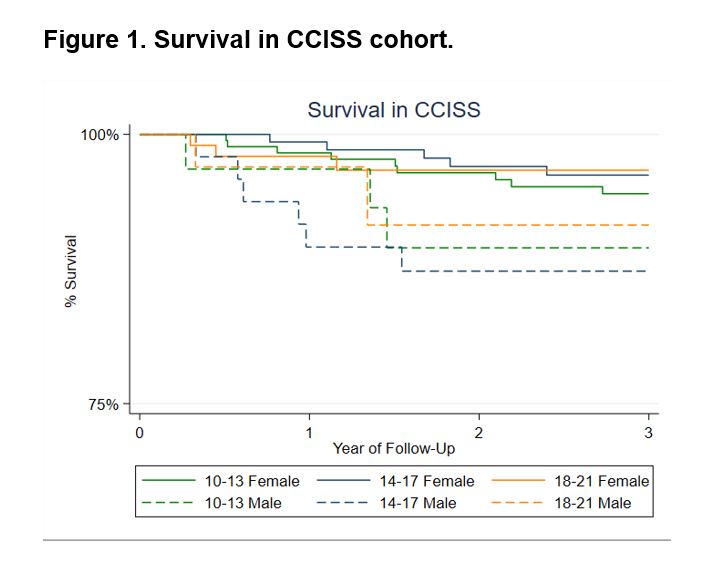Select the "18-21 Male" legend label
Screen dimensions: 711x582
click(x=594, y=503)
